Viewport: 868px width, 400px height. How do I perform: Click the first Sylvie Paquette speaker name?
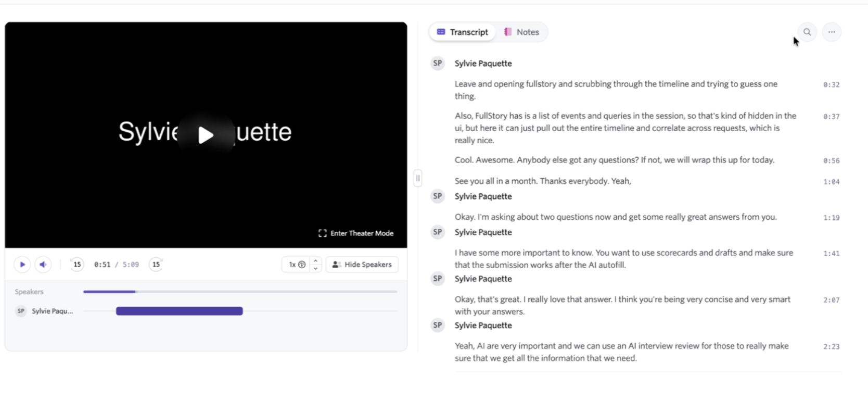(483, 64)
